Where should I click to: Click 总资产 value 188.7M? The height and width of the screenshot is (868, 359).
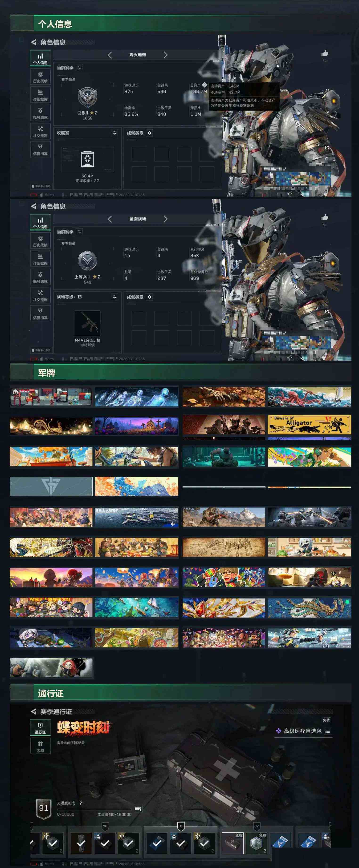(198, 91)
